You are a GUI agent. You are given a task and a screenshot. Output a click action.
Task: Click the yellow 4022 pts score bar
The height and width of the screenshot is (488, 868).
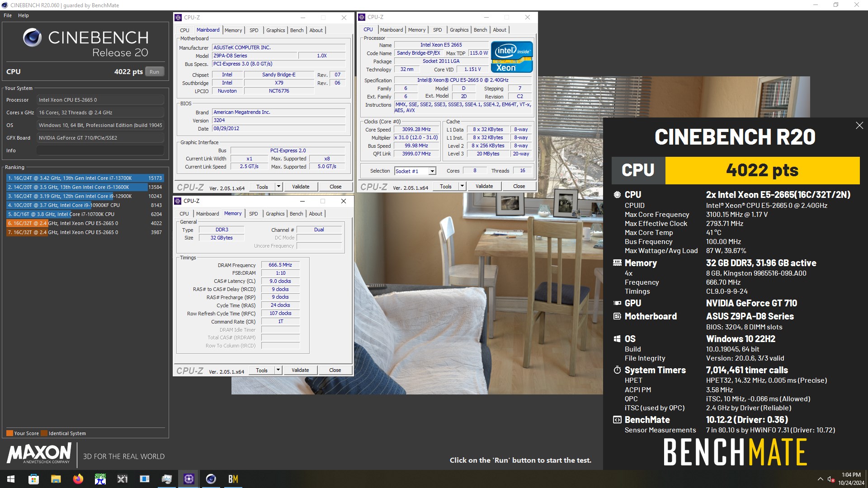[x=762, y=170]
